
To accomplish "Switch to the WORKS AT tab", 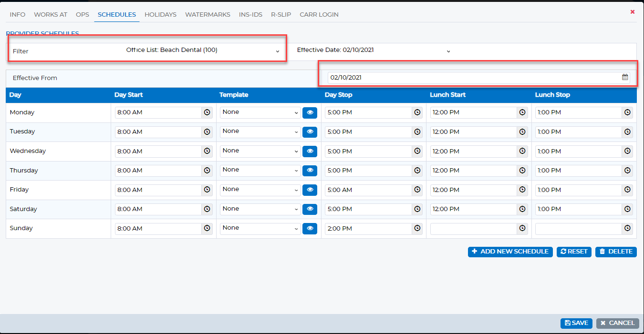I will pyautogui.click(x=51, y=15).
